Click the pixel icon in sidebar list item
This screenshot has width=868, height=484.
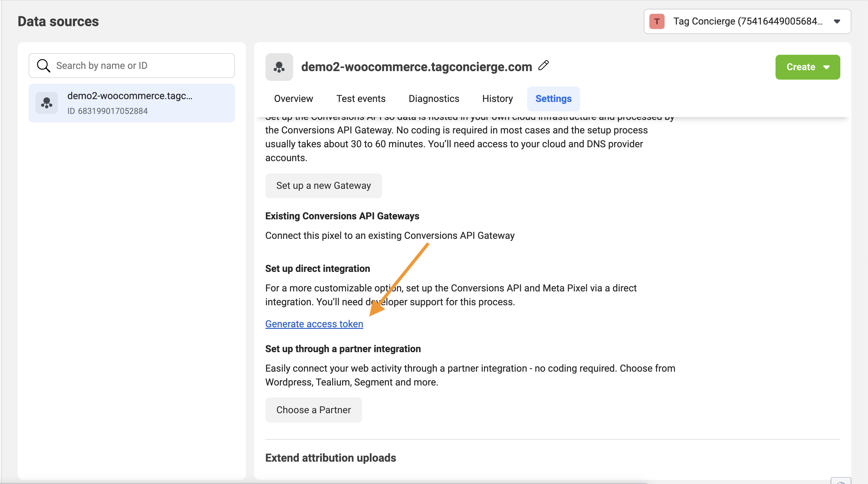pos(47,103)
